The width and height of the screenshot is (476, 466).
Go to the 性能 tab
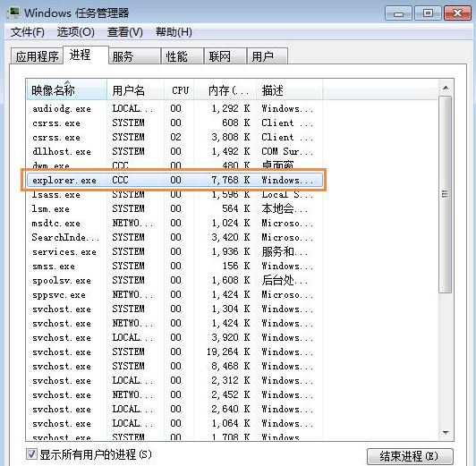[x=183, y=56]
